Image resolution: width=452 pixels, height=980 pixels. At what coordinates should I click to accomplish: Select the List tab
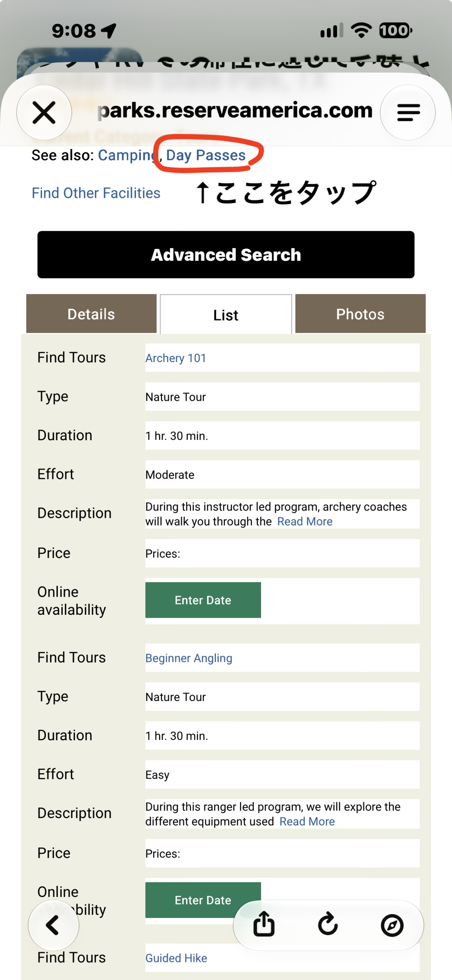point(226,315)
